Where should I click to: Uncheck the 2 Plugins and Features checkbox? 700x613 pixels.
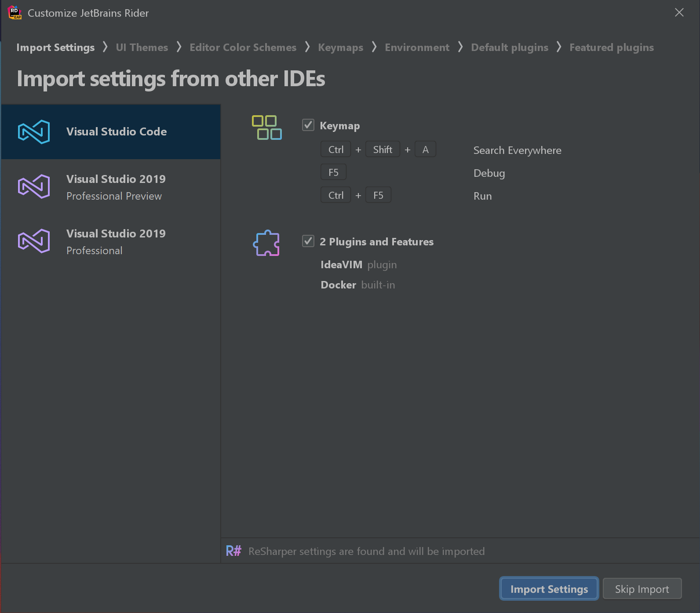(x=308, y=241)
